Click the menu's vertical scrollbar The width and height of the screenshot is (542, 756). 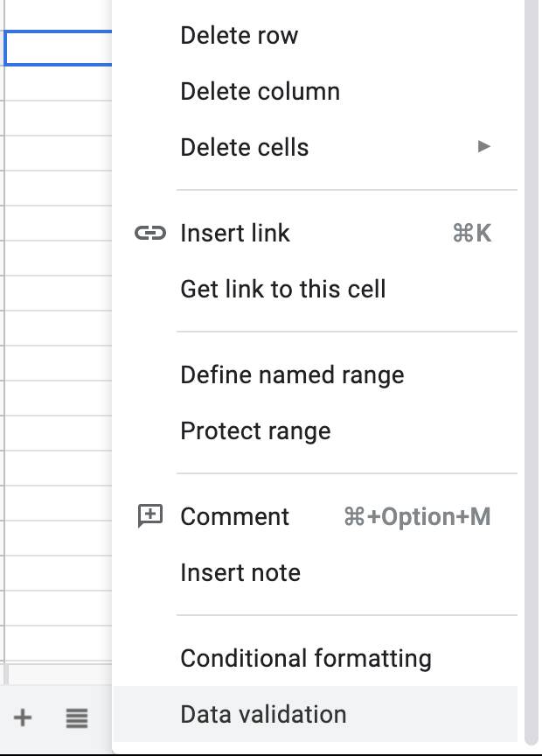(x=532, y=372)
